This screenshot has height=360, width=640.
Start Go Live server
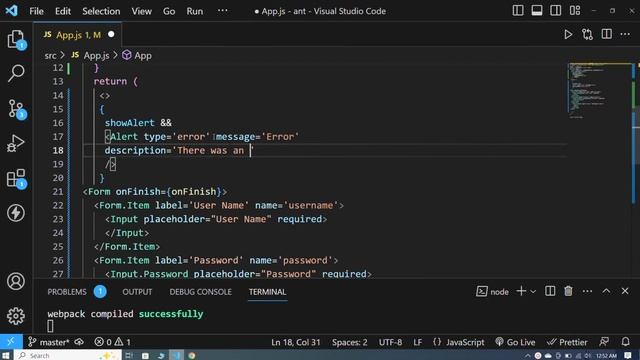pyautogui.click(x=515, y=342)
